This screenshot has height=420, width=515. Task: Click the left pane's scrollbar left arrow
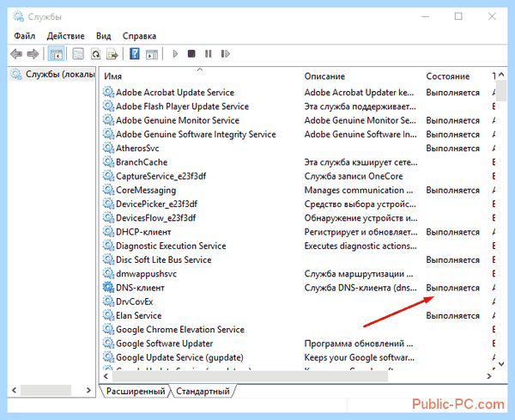[14, 390]
